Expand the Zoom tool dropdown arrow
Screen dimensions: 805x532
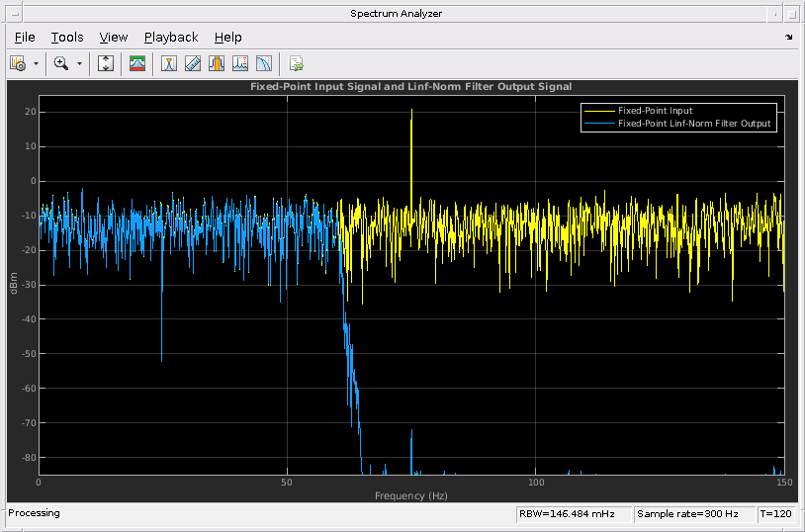point(79,63)
